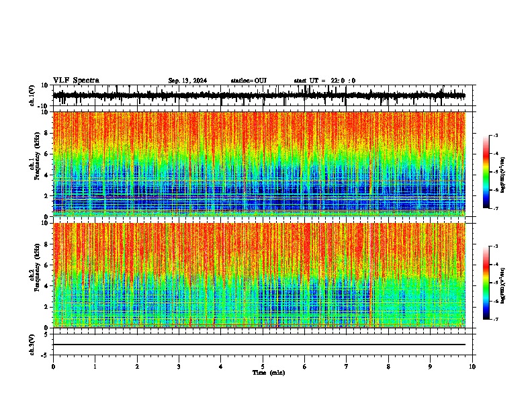Click the "-3" label on ch.2 color bar
Viewport: 532px width, 411px height.
click(x=496, y=246)
